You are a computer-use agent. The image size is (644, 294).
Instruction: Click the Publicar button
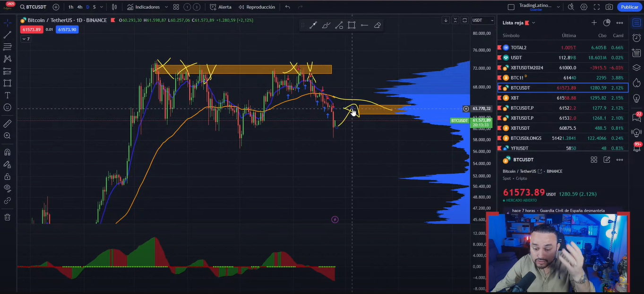point(629,7)
